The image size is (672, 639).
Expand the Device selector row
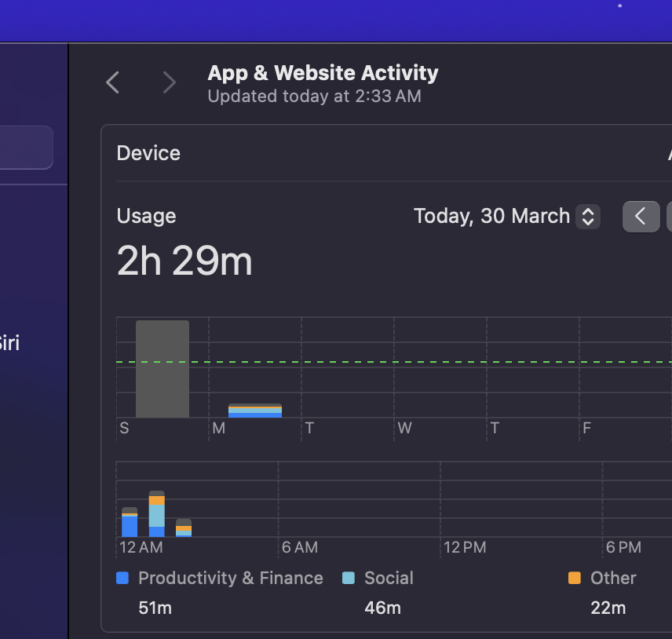click(x=148, y=153)
